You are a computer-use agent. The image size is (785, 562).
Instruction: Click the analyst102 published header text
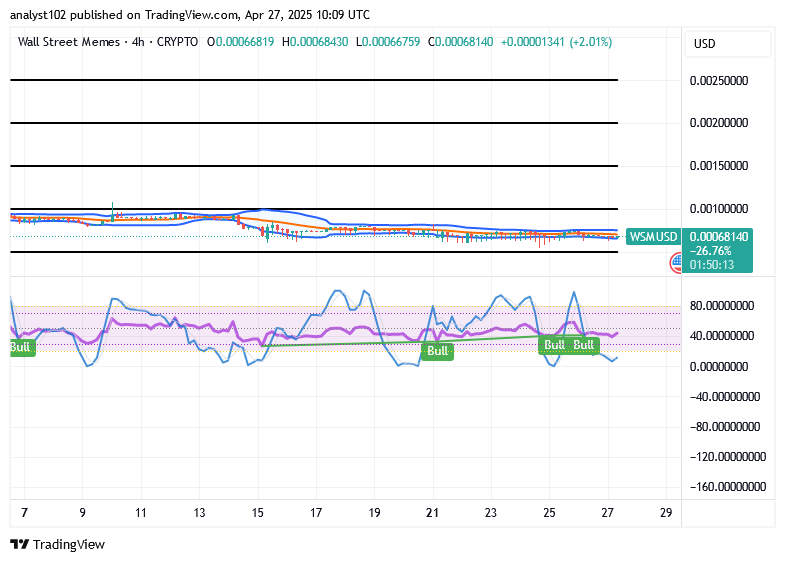pos(190,15)
